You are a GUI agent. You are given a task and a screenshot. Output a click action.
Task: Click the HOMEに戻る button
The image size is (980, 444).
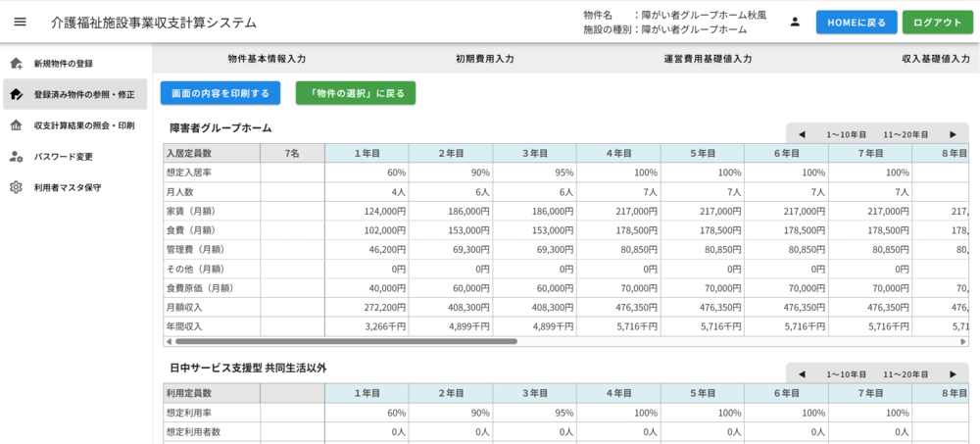tap(857, 22)
